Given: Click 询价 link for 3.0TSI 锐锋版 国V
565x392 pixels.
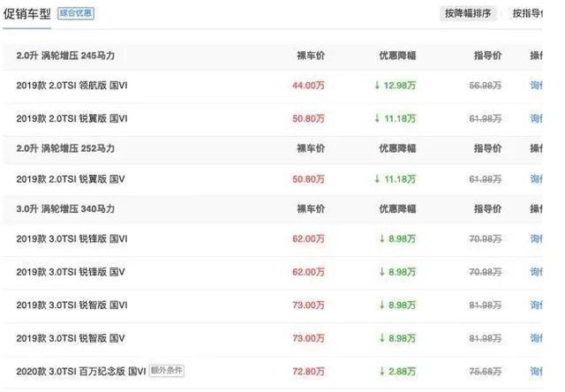Looking at the screenshot, I should pyautogui.click(x=536, y=272).
